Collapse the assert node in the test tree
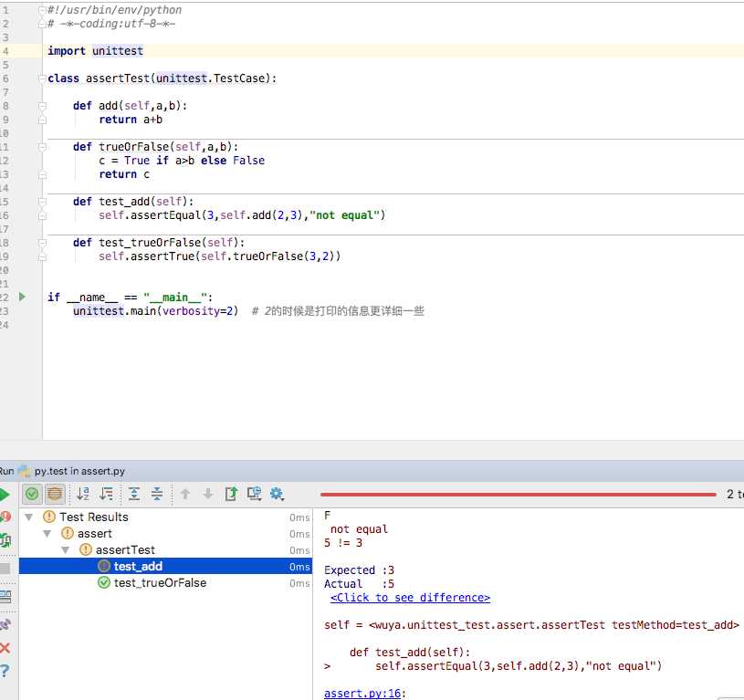The image size is (744, 700). click(47, 534)
